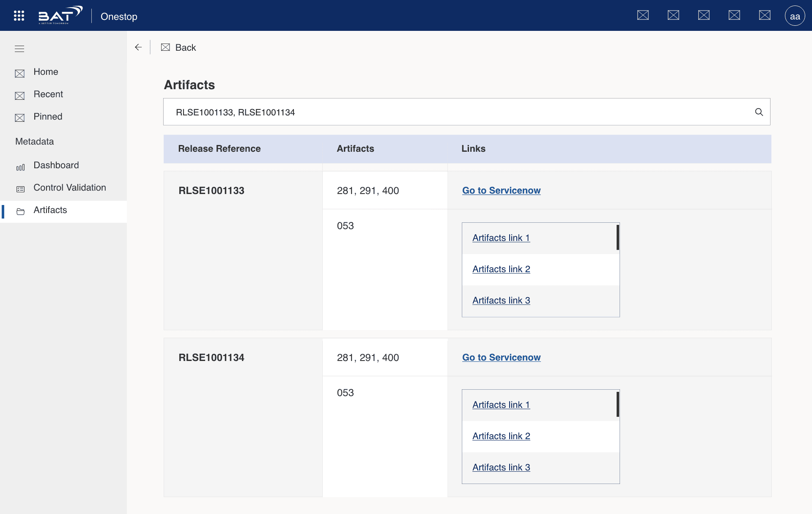Click the Dashboard bar chart icon
The height and width of the screenshot is (514, 812).
20,167
